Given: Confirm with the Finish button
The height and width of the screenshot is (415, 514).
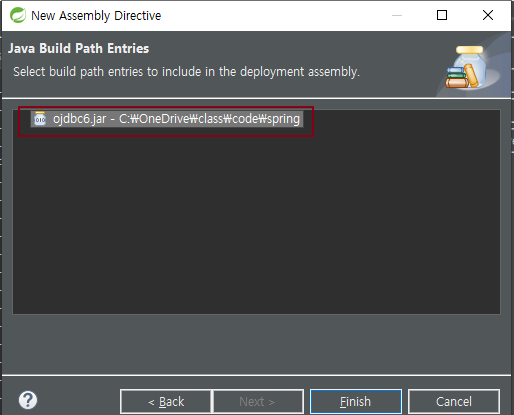Looking at the screenshot, I should (356, 401).
